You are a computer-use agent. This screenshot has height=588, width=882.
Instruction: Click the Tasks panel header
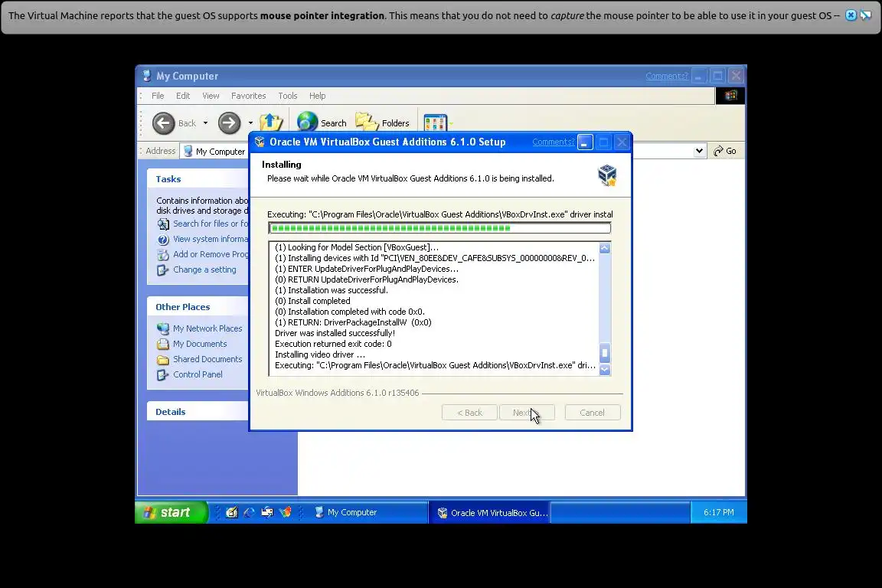point(198,179)
